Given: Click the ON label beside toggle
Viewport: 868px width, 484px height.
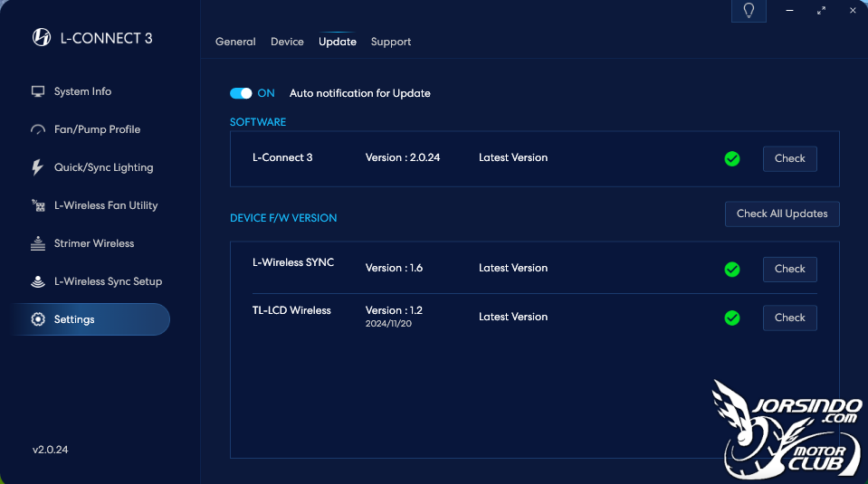Looking at the screenshot, I should [x=266, y=93].
